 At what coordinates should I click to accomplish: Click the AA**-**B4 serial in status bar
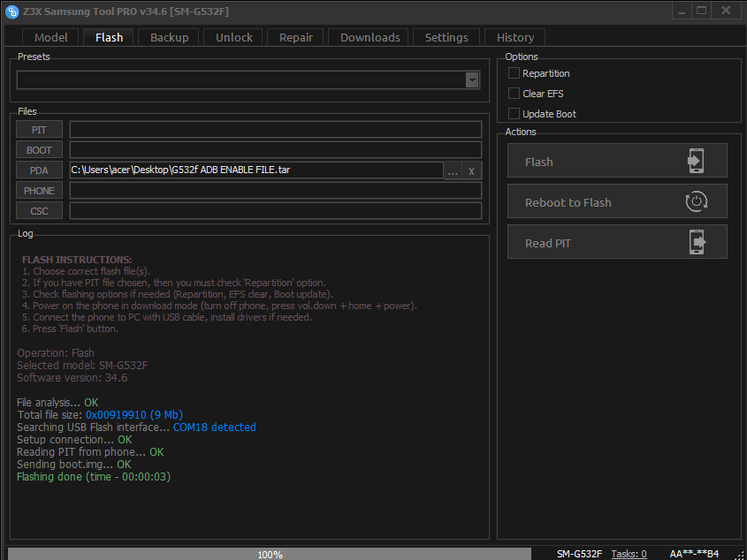[x=694, y=553]
